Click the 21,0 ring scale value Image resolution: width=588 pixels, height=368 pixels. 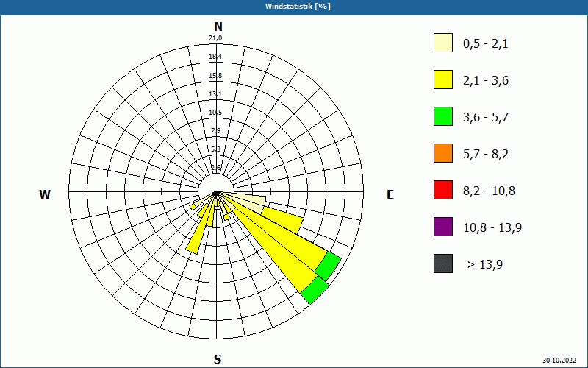coord(215,38)
